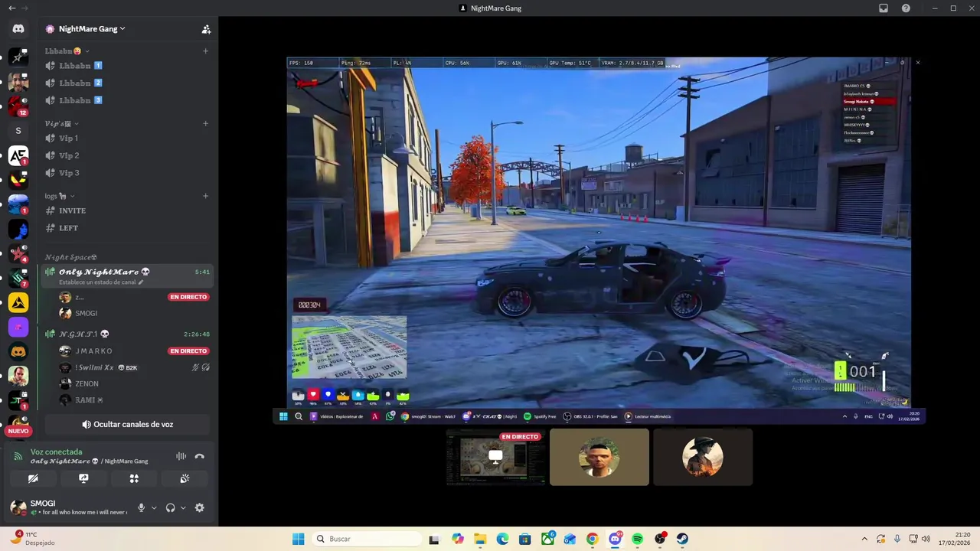Select the bald-man avatar participant tile
Image resolution: width=980 pixels, height=551 pixels.
(599, 457)
